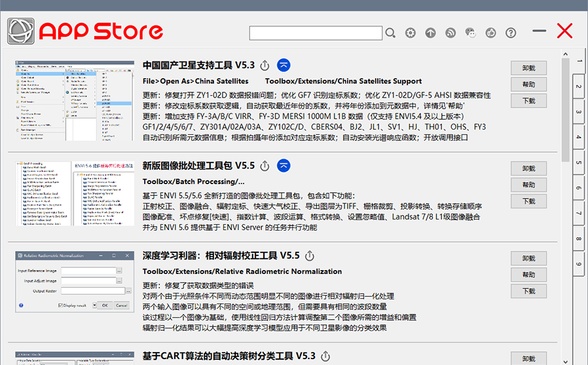Open settings via the gear icon

(411, 33)
